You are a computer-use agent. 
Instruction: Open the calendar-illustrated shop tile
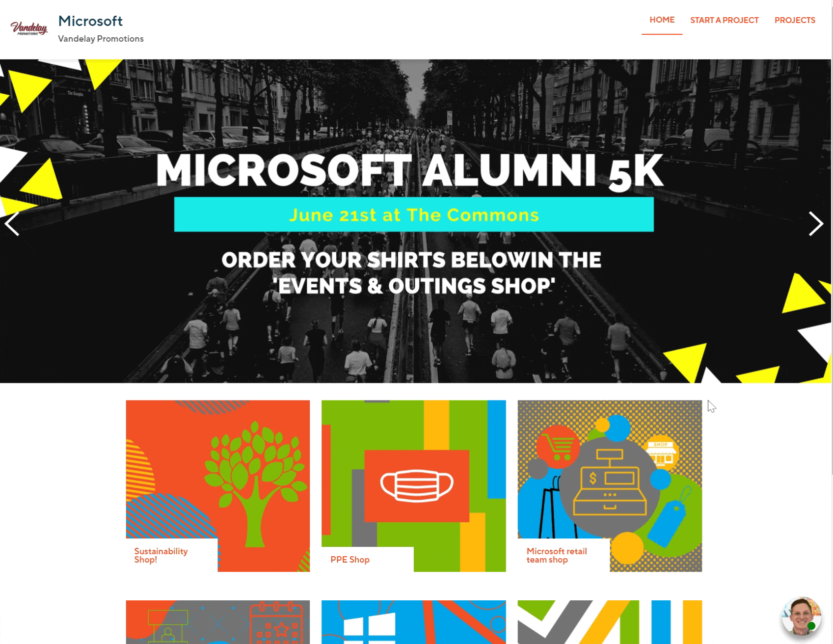pyautogui.click(x=217, y=621)
